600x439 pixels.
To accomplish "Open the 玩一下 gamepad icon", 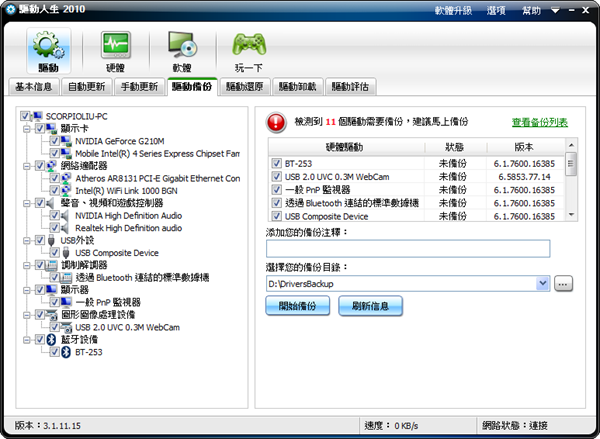I will point(249,51).
